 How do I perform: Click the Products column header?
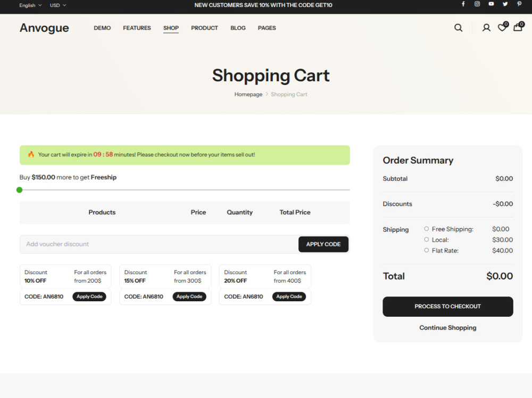point(102,212)
